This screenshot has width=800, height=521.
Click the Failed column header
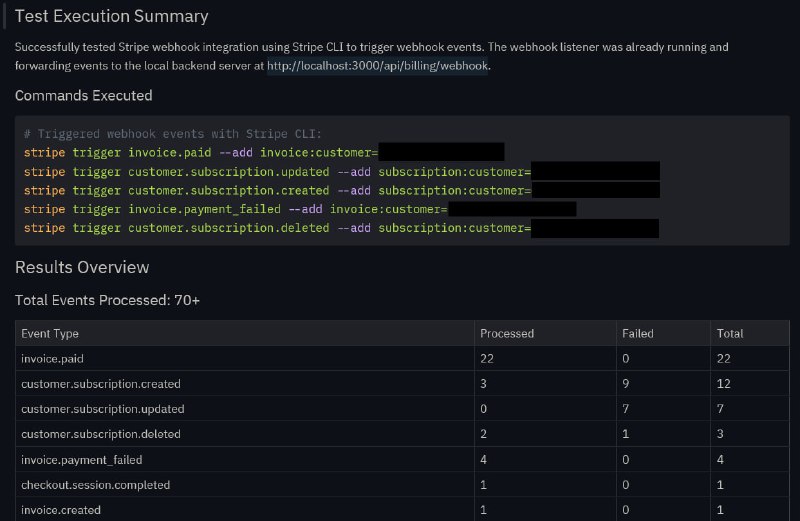point(638,334)
